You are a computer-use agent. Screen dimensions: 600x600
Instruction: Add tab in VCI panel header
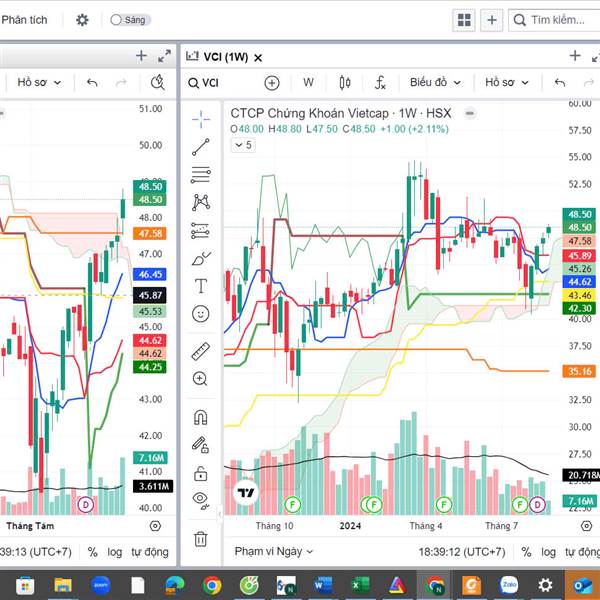575,56
